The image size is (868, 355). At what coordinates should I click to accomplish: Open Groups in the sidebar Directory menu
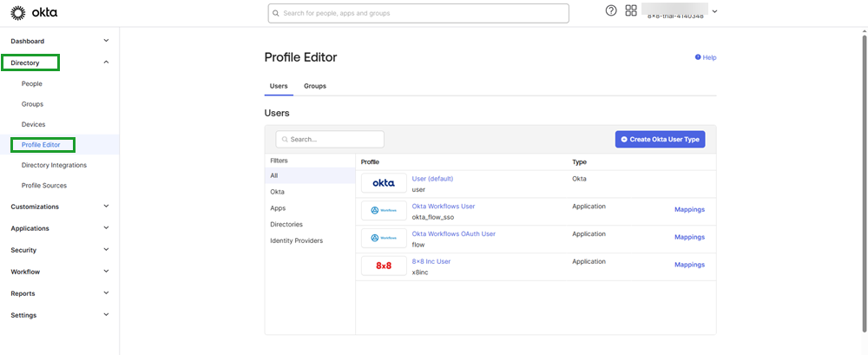tap(32, 104)
